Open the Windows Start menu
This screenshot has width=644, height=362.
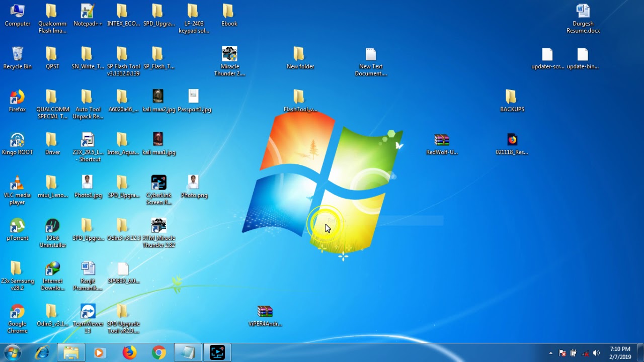(12, 352)
